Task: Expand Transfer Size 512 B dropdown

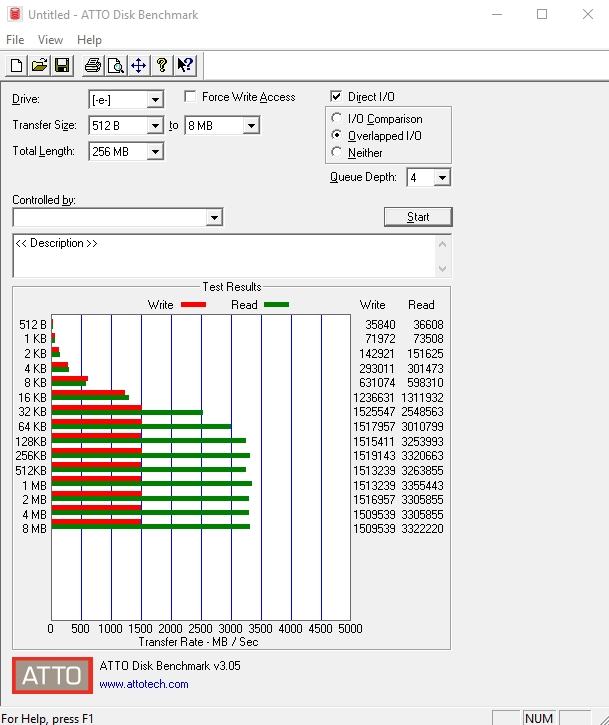Action: click(x=155, y=125)
